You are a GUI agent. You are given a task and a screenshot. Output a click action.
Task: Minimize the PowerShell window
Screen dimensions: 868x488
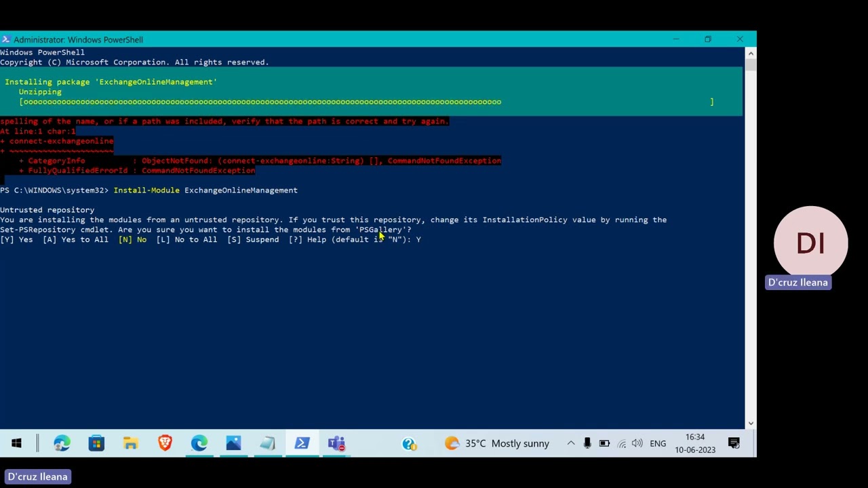coord(675,39)
